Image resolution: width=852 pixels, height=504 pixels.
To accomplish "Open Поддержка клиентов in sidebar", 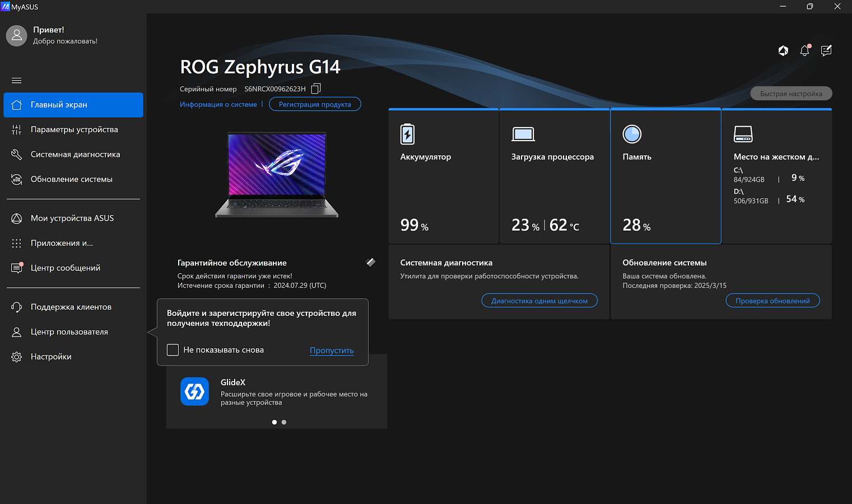I will tap(73, 307).
